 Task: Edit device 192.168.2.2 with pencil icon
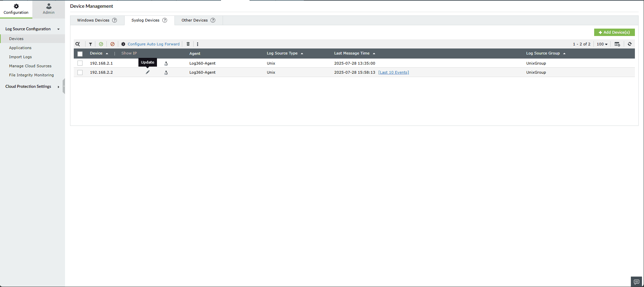click(148, 72)
